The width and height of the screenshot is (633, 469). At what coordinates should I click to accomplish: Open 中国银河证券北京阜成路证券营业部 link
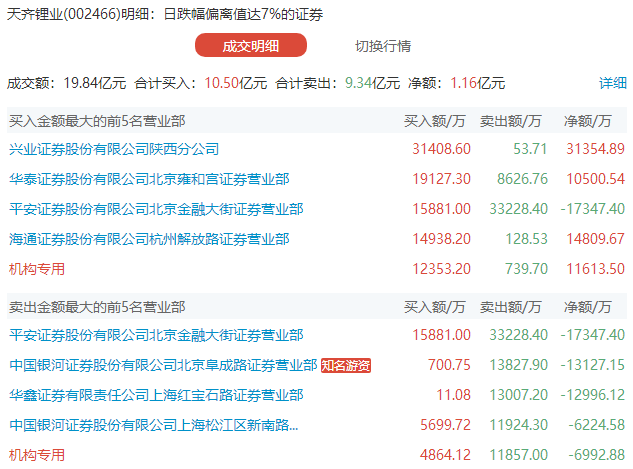[x=163, y=365]
